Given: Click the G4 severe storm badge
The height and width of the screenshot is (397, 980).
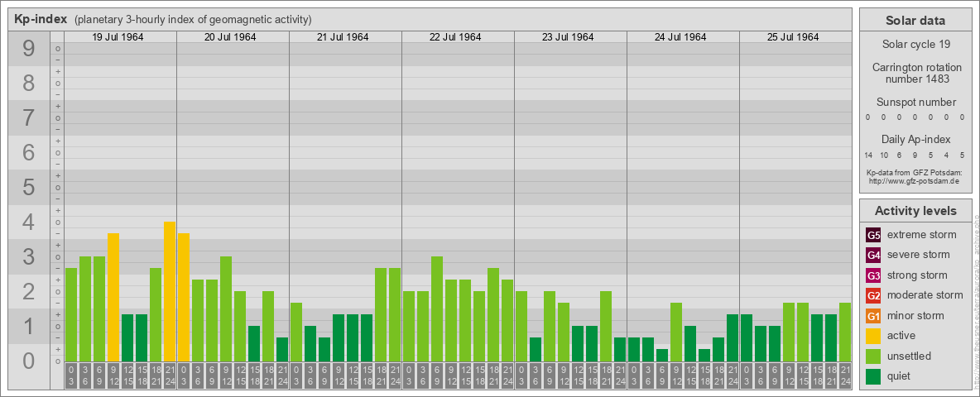Looking at the screenshot, I should pyautogui.click(x=873, y=255).
